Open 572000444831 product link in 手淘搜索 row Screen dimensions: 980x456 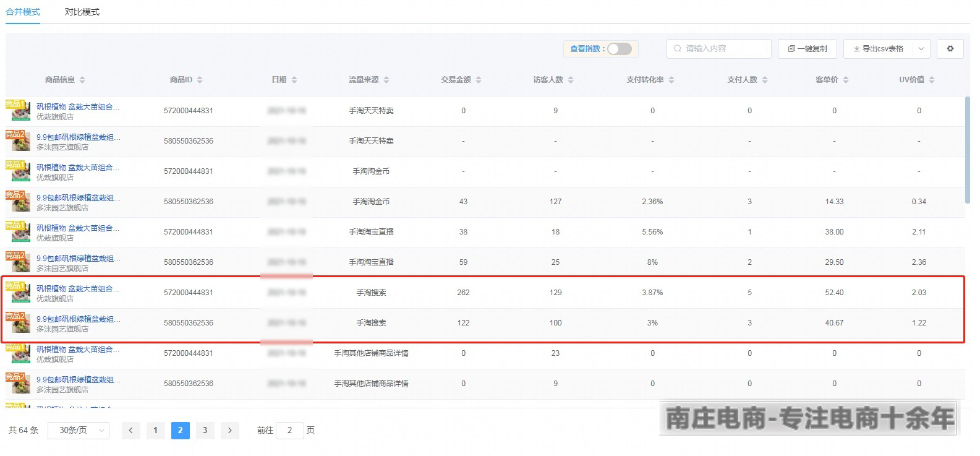pos(78,288)
